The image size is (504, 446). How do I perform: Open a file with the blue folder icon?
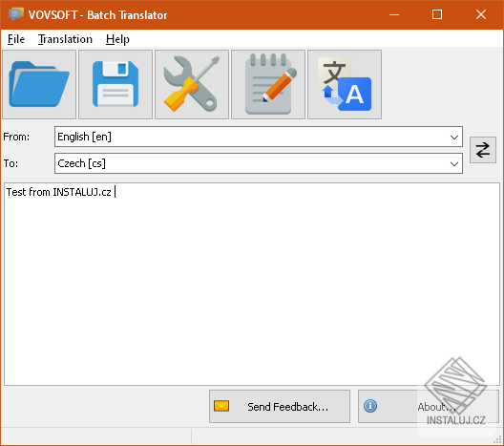39,84
